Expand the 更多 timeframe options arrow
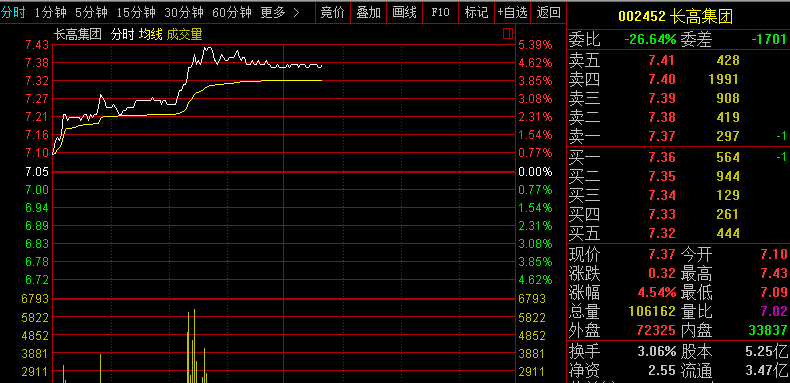Screen dimensions: 790x383 click(x=296, y=13)
